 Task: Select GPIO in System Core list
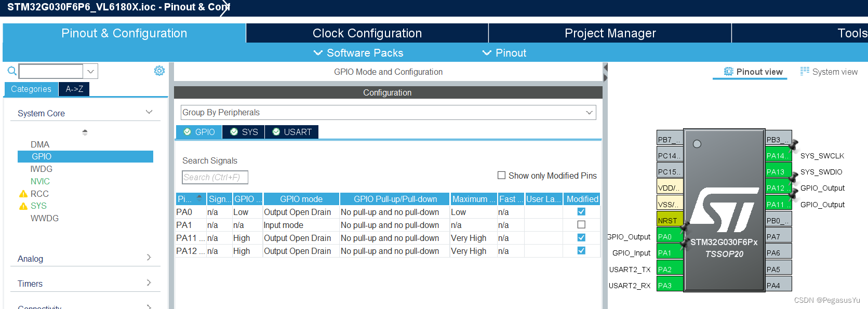point(85,156)
